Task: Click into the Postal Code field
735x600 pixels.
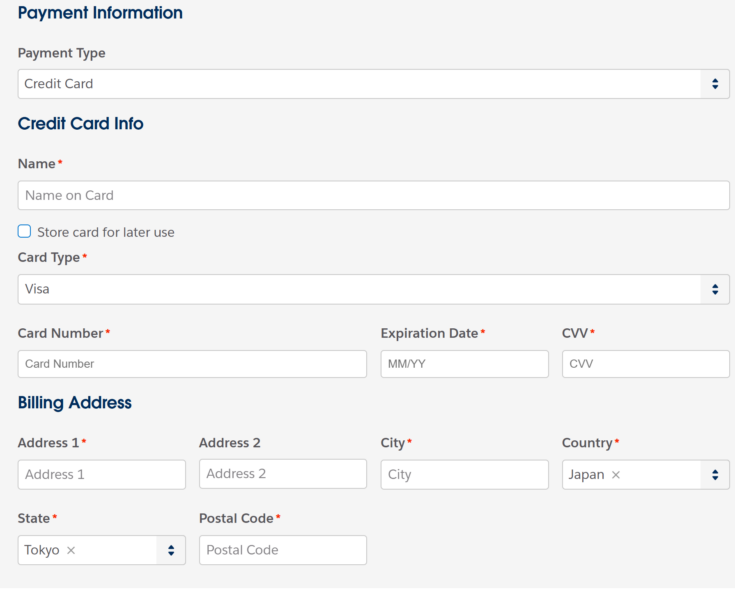Action: [x=282, y=550]
